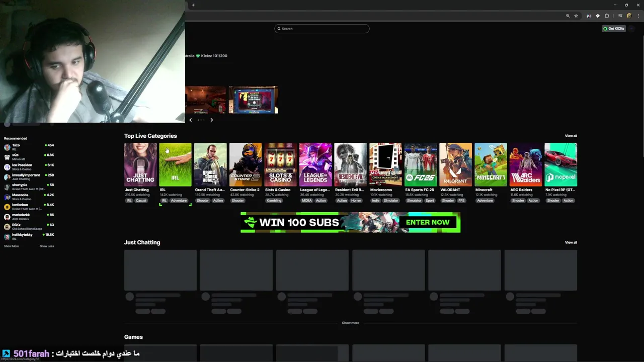Expand sidebar list with Show More
The width and height of the screenshot is (644, 362).
pyautogui.click(x=12, y=246)
